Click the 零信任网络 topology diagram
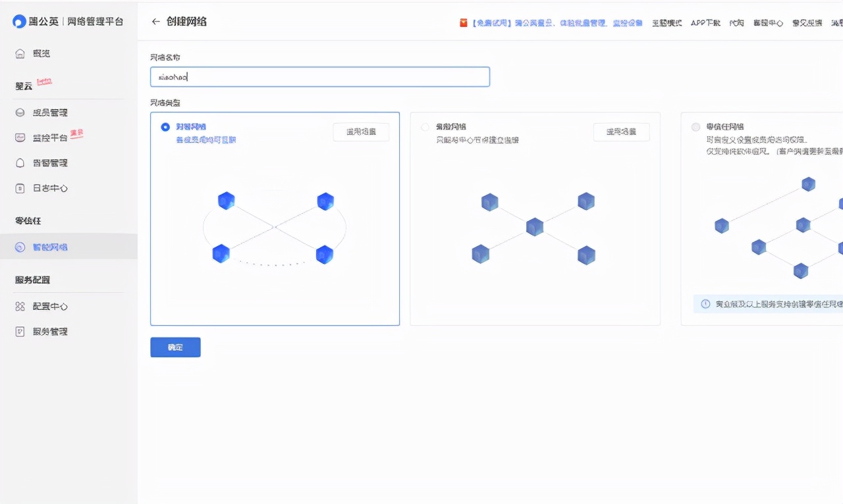Viewport: 843px width, 504px height. (x=778, y=228)
